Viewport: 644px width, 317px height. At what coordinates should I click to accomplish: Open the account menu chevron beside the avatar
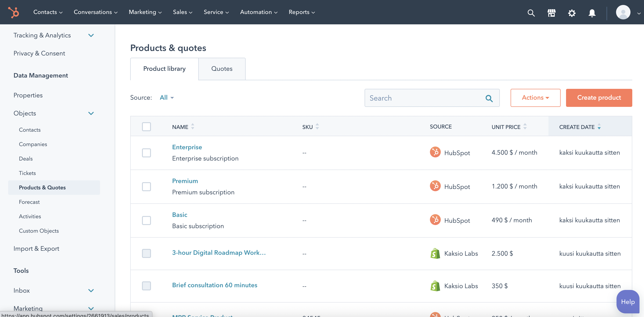[639, 13]
